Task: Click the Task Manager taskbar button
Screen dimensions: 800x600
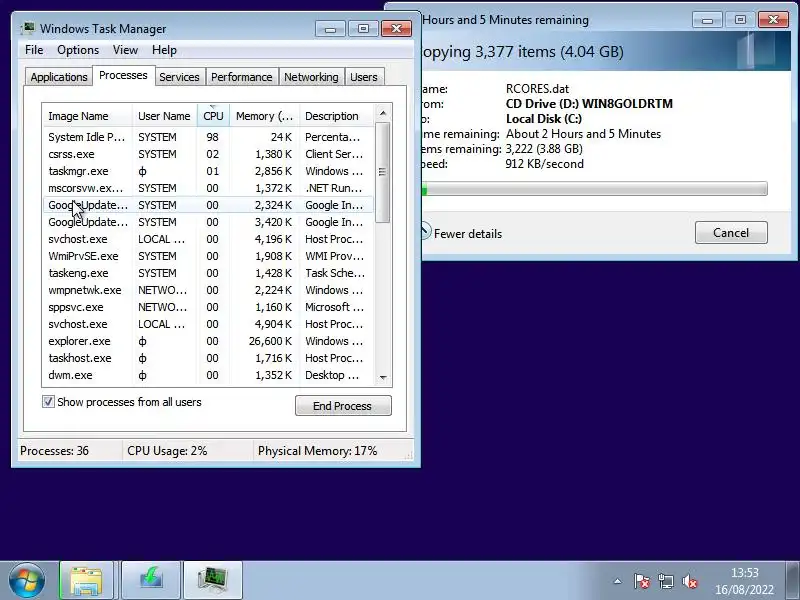Action: (213, 580)
